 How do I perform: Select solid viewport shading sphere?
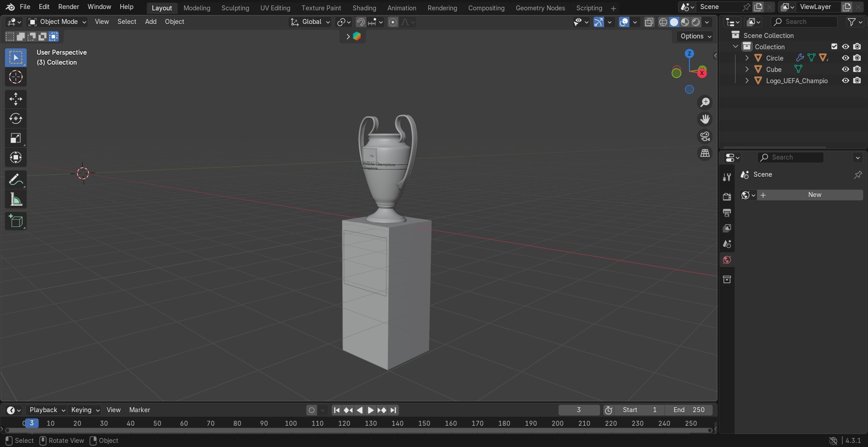pyautogui.click(x=674, y=22)
